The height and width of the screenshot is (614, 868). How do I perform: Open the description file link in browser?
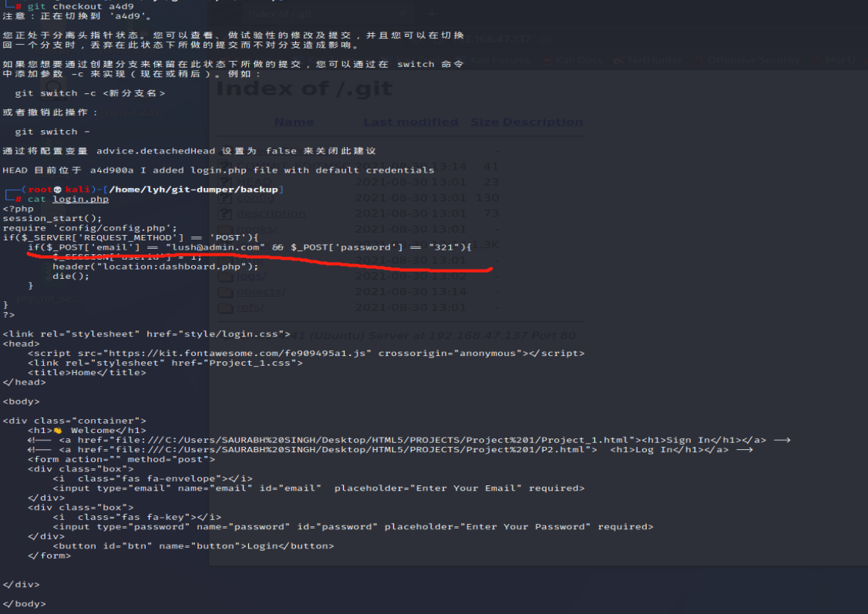pyautogui.click(x=271, y=213)
